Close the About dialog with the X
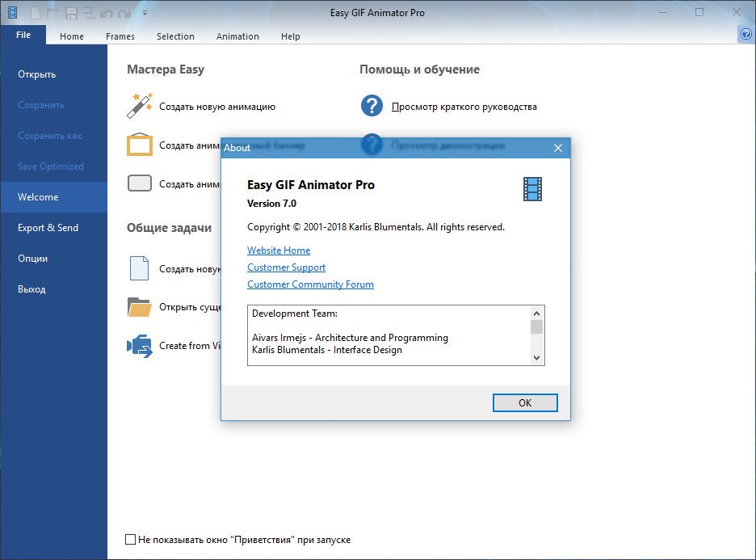The width and height of the screenshot is (756, 560). click(557, 148)
